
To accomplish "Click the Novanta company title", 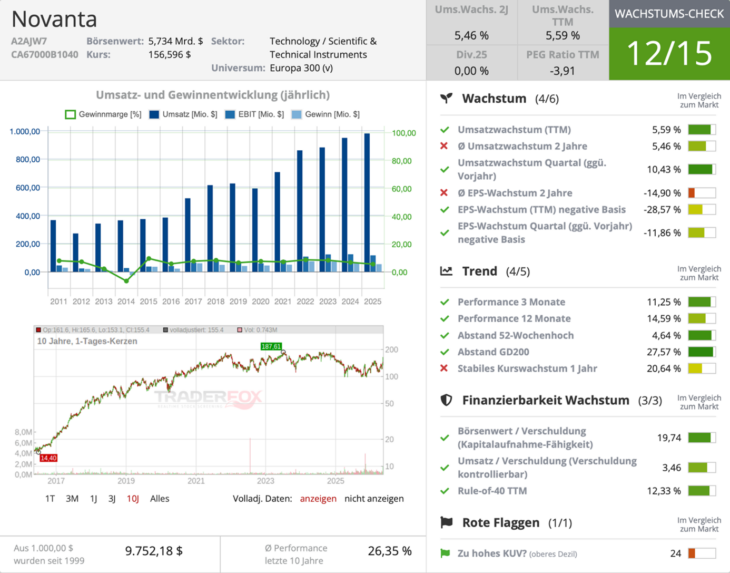I will [54, 19].
